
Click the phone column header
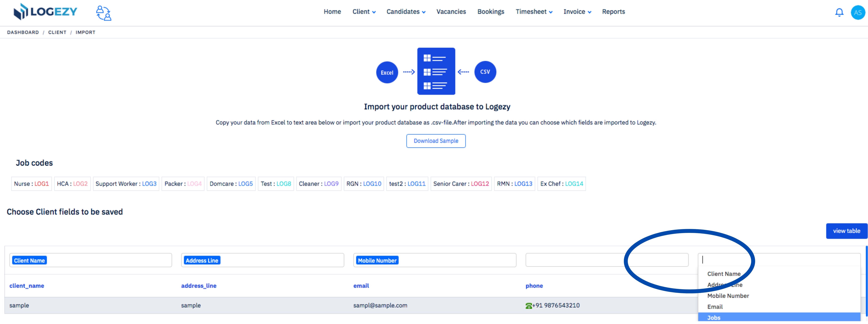coord(534,286)
